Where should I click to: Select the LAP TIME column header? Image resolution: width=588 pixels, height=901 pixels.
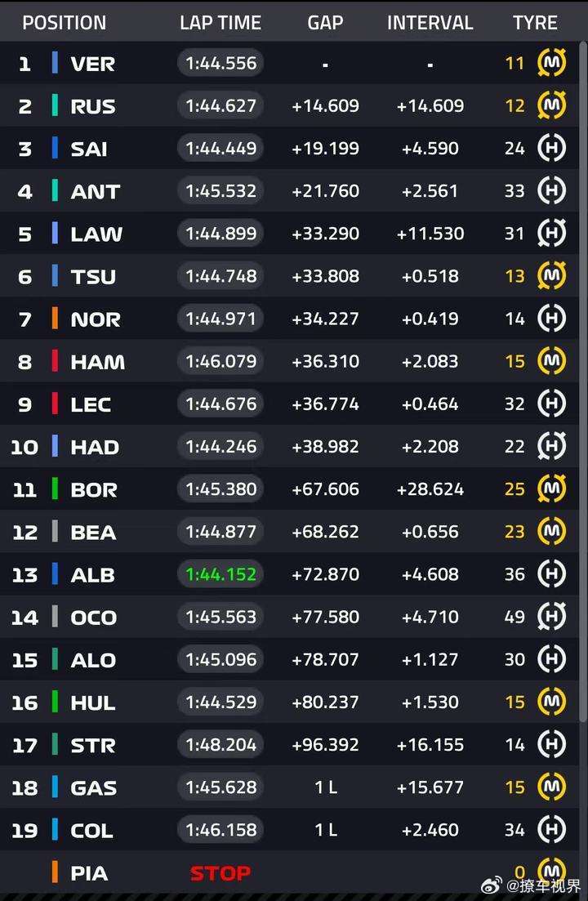pyautogui.click(x=220, y=22)
